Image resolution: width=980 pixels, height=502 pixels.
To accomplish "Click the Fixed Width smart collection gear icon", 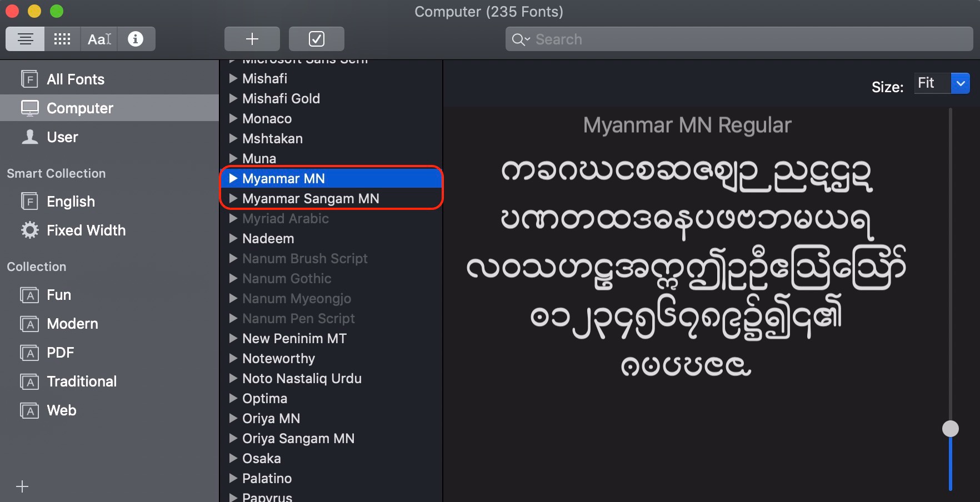I will 29,230.
